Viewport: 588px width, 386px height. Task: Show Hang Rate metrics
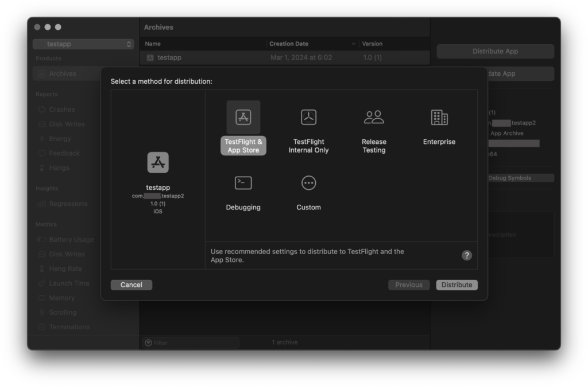coord(65,269)
